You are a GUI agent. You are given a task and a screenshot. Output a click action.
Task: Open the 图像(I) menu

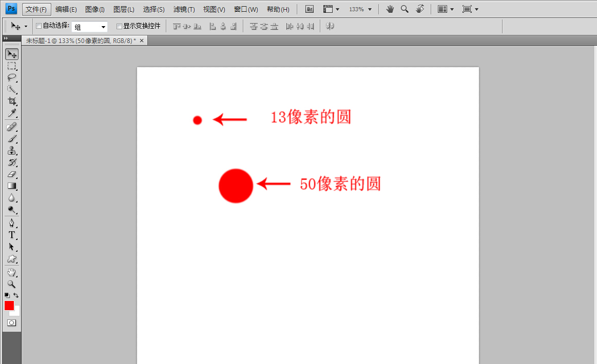tap(95, 9)
